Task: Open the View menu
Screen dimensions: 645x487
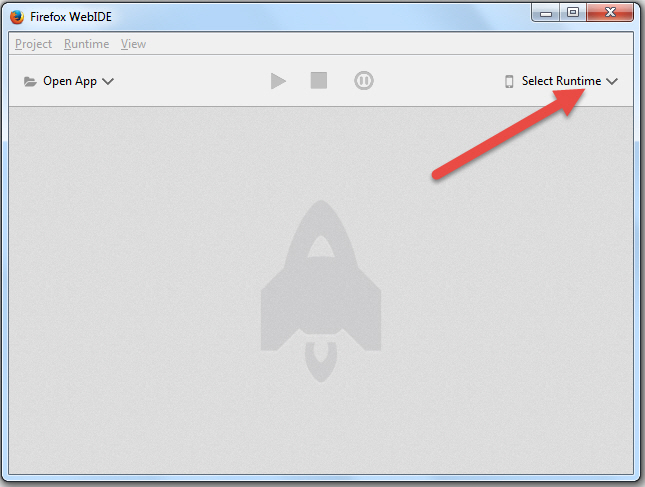Action: (133, 44)
